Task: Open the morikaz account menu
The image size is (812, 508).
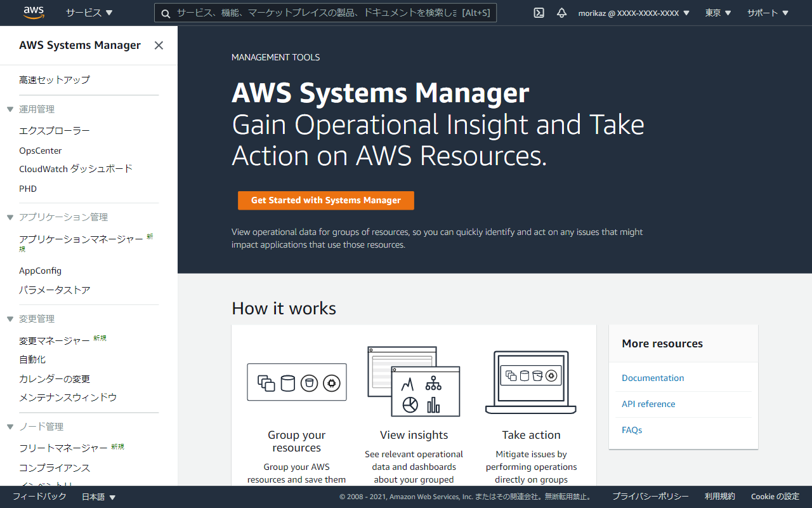Action: (x=632, y=12)
